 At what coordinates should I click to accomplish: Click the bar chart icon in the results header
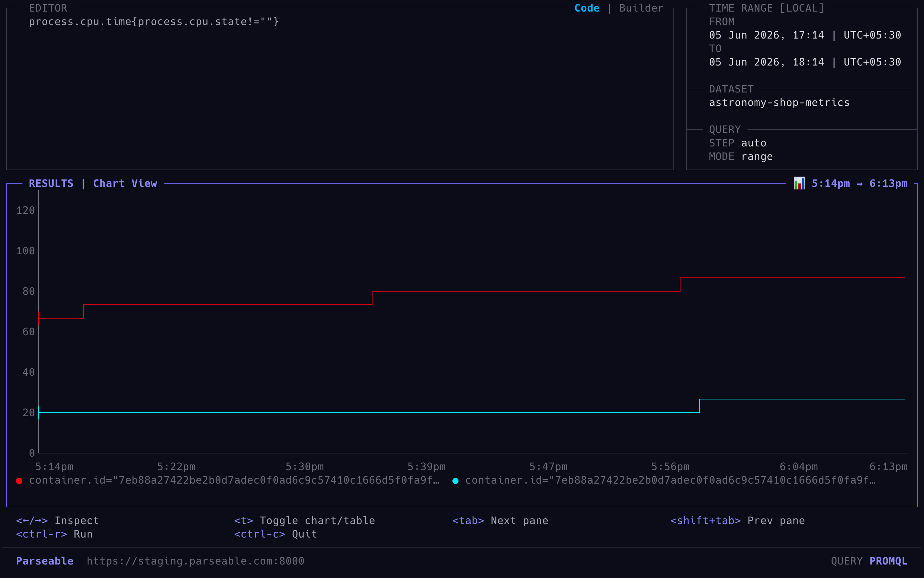tap(799, 183)
